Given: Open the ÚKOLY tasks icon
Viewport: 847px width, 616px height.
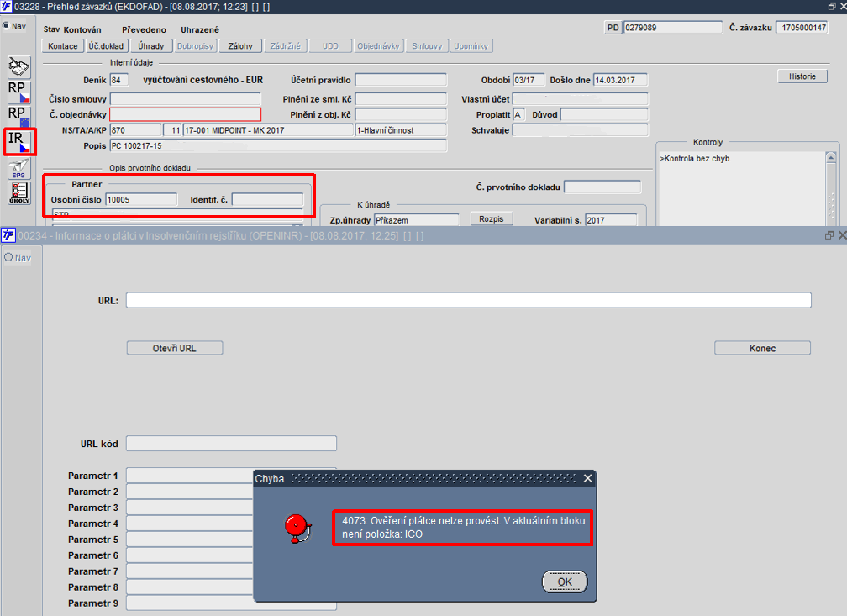Looking at the screenshot, I should pos(18,193).
